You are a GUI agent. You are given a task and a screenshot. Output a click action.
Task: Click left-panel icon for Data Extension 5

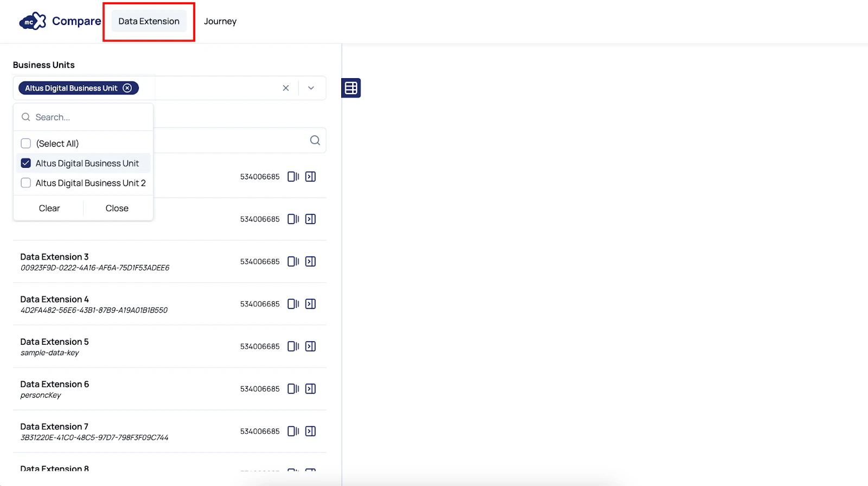coord(293,346)
